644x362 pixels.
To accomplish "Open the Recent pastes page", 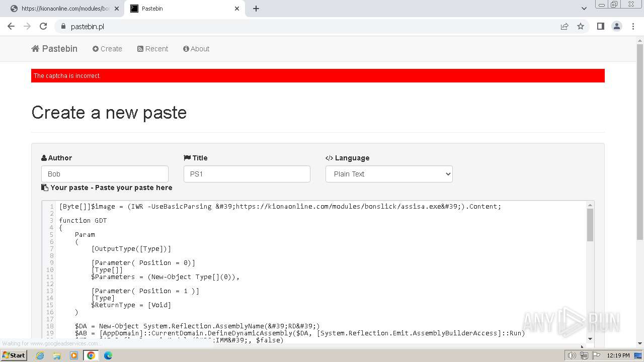I will coord(152,49).
